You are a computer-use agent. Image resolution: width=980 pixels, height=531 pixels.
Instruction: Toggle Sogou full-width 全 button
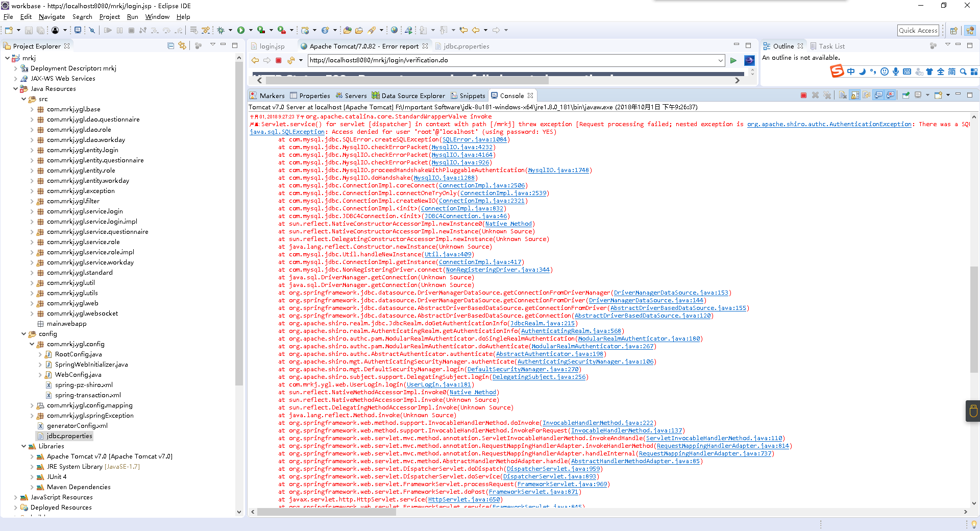tap(941, 71)
